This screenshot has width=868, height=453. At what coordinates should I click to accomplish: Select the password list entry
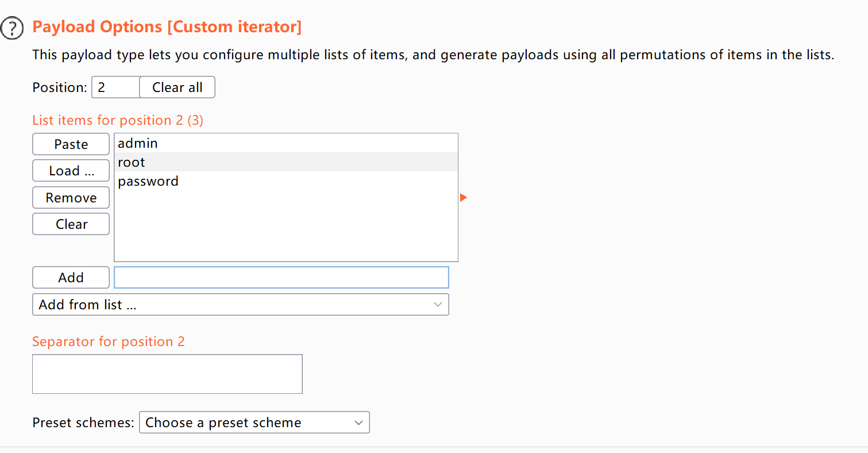click(148, 181)
